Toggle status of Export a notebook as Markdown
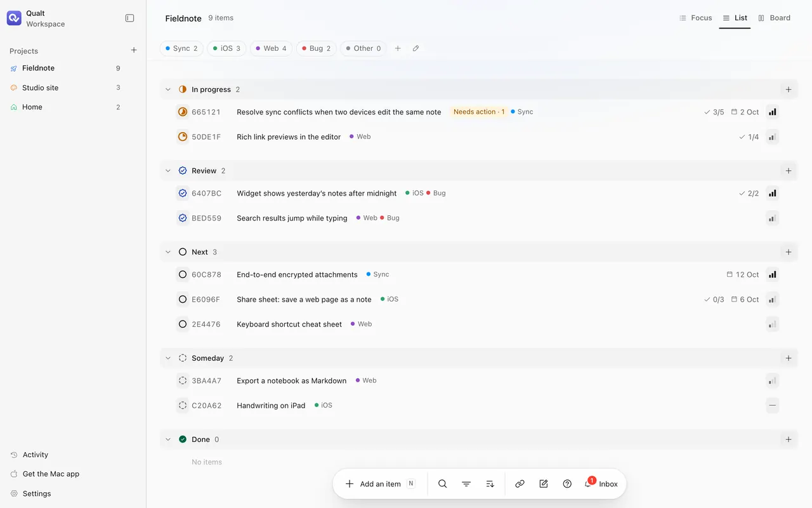812x508 pixels. pos(183,380)
